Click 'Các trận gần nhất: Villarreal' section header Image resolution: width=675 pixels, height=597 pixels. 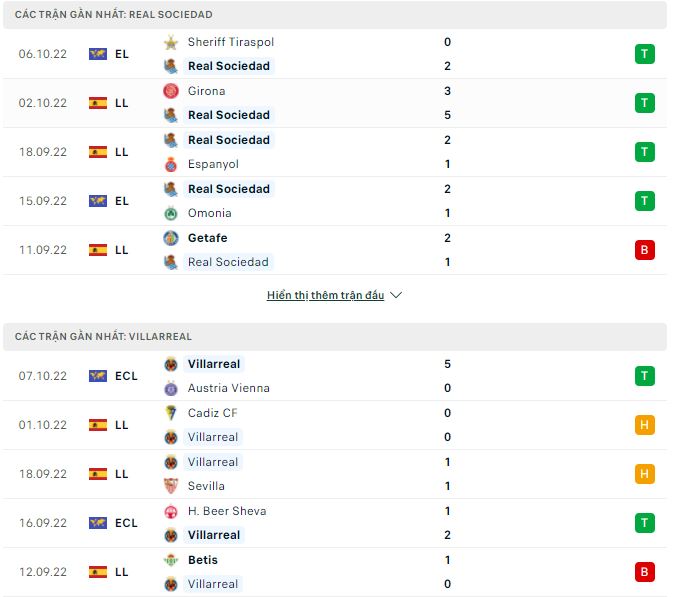pos(335,337)
